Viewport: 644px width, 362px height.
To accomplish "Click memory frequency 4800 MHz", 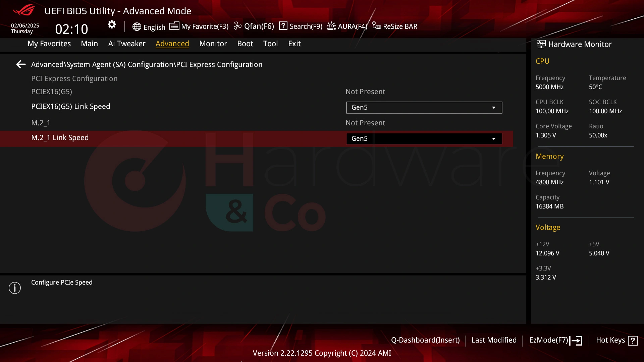I will point(549,182).
